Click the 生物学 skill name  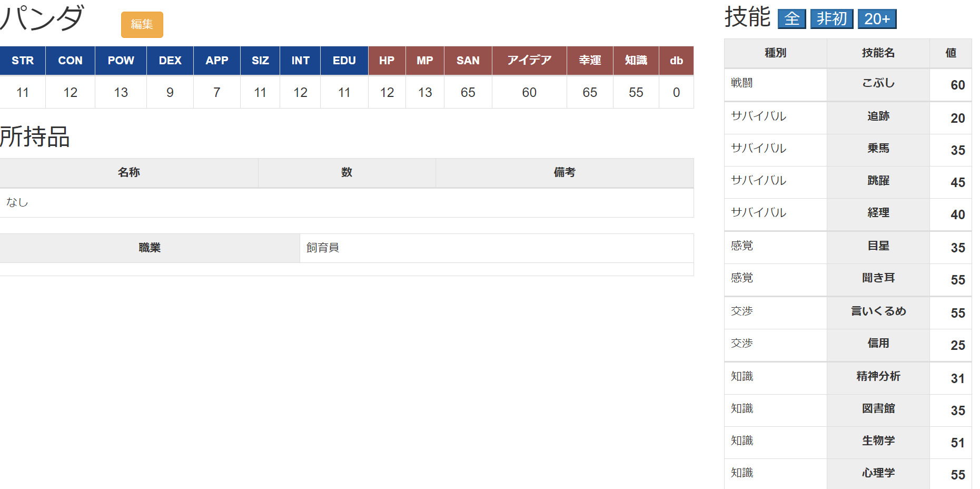[878, 441]
